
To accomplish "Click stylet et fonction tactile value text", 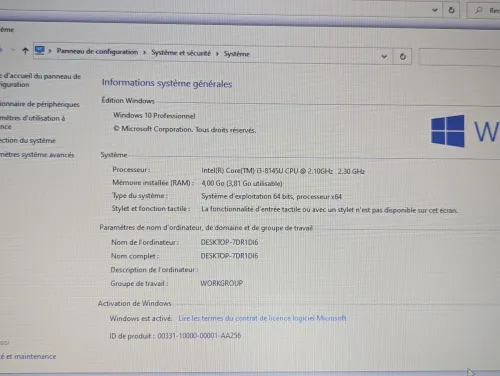I will click(329, 210).
